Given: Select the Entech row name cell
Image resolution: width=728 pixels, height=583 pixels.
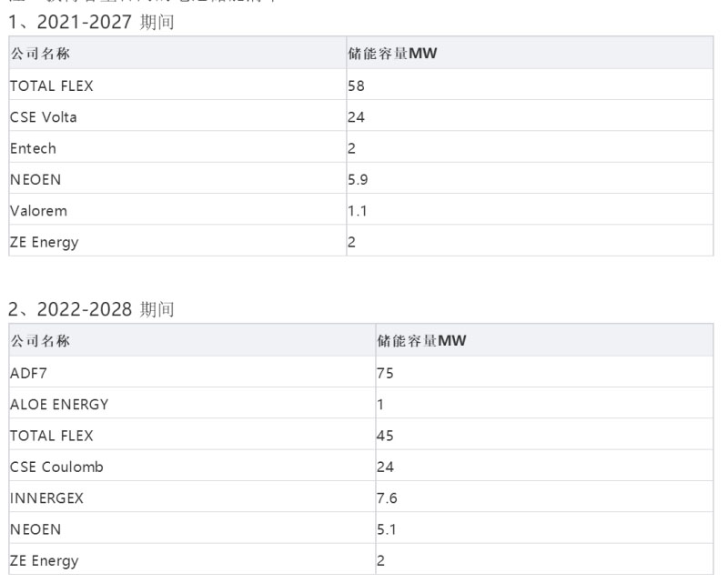Looking at the screenshot, I should [x=32, y=148].
